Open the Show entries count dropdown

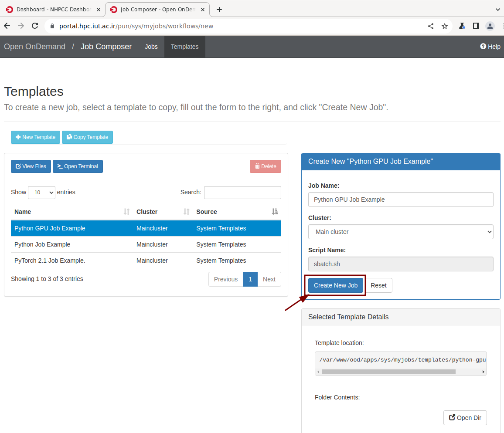[x=41, y=193]
